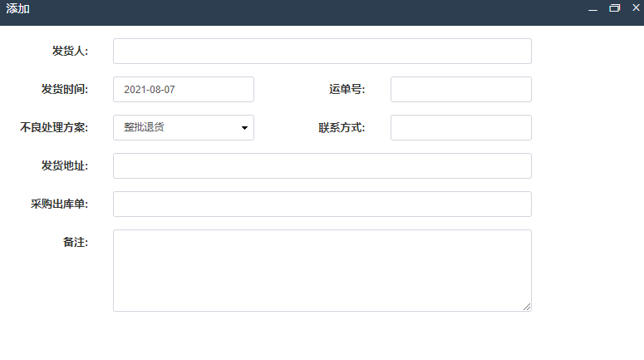This screenshot has width=644, height=360.
Task: Click the 备注 textarea resize grip
Action: coord(527,307)
